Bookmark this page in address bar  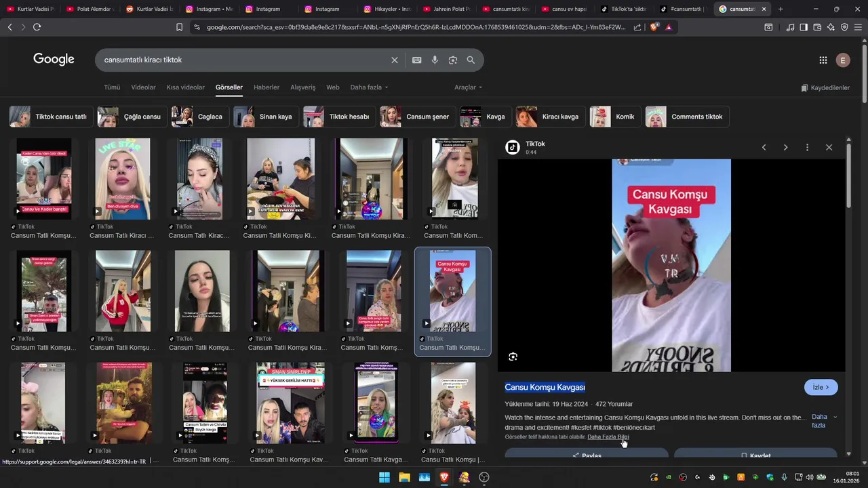coord(179,27)
